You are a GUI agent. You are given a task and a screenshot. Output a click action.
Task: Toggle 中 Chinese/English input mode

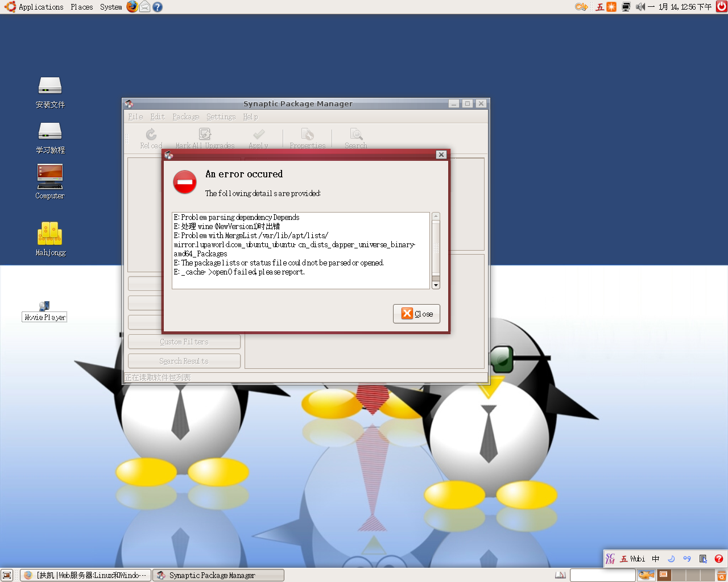pos(656,559)
